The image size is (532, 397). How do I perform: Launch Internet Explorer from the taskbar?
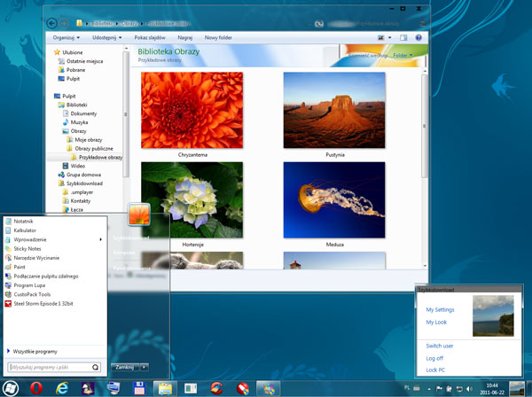[62, 388]
